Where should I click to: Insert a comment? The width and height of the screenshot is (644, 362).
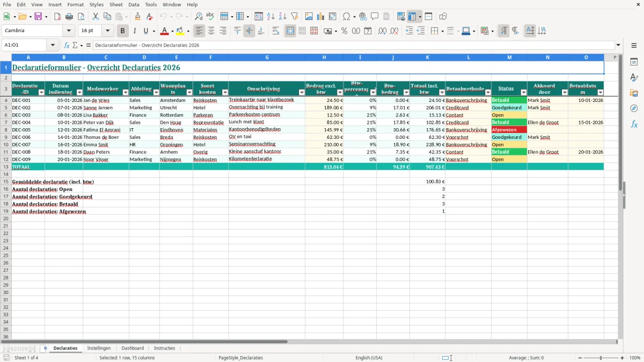coord(375,17)
